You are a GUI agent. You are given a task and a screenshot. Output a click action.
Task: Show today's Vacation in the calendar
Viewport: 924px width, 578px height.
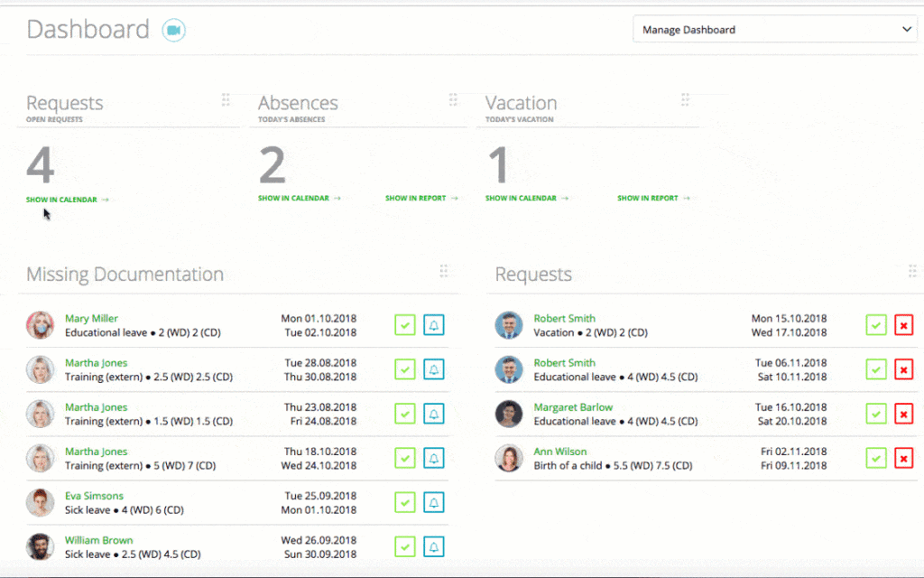[x=522, y=198]
